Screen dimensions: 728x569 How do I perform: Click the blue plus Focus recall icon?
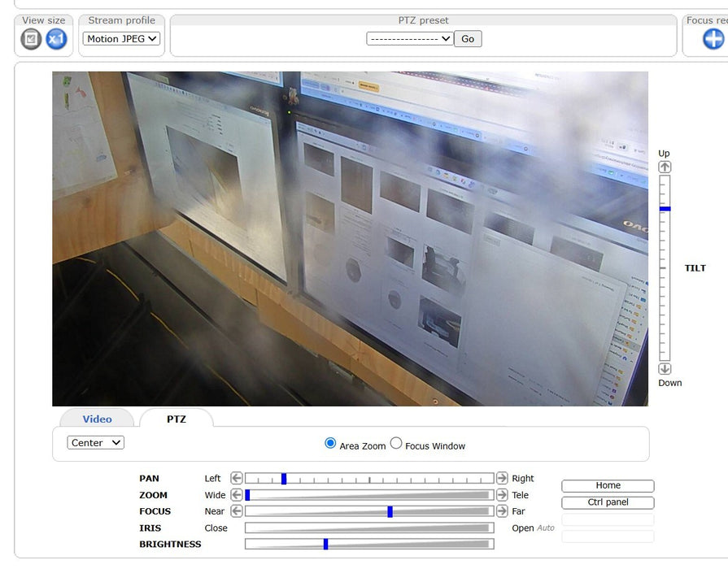713,38
